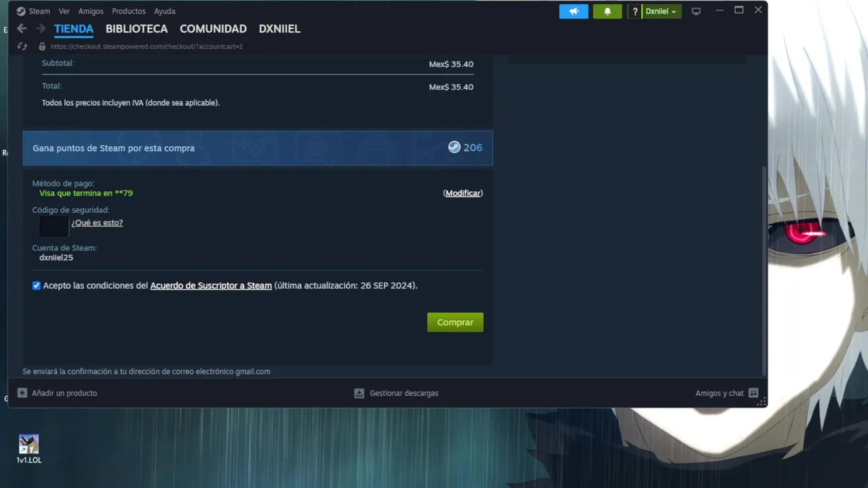Switch to Big Picture mode monitor icon
This screenshot has width=868, height=488.
pyautogui.click(x=696, y=12)
